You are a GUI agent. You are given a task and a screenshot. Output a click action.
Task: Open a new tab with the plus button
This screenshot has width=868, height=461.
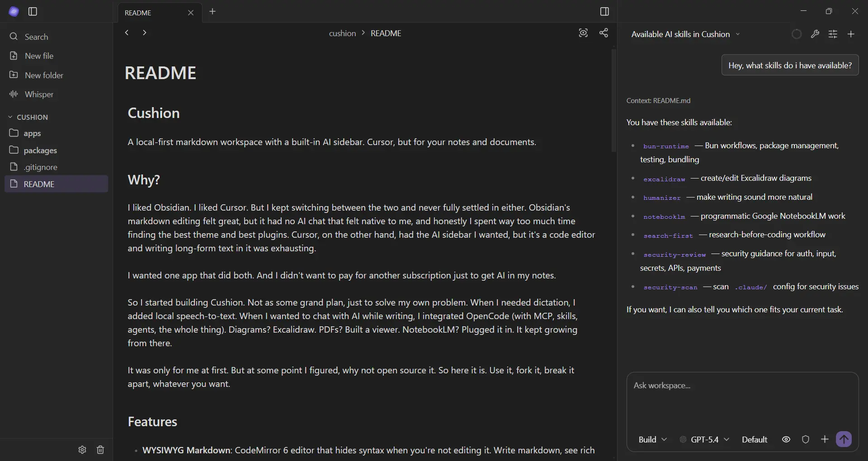[x=213, y=12]
